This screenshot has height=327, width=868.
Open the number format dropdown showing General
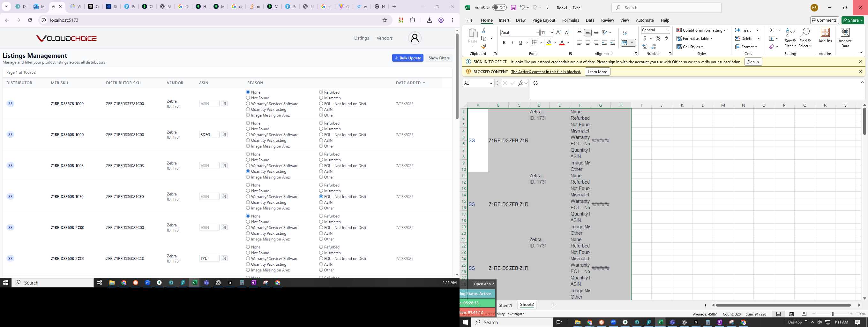(x=668, y=30)
